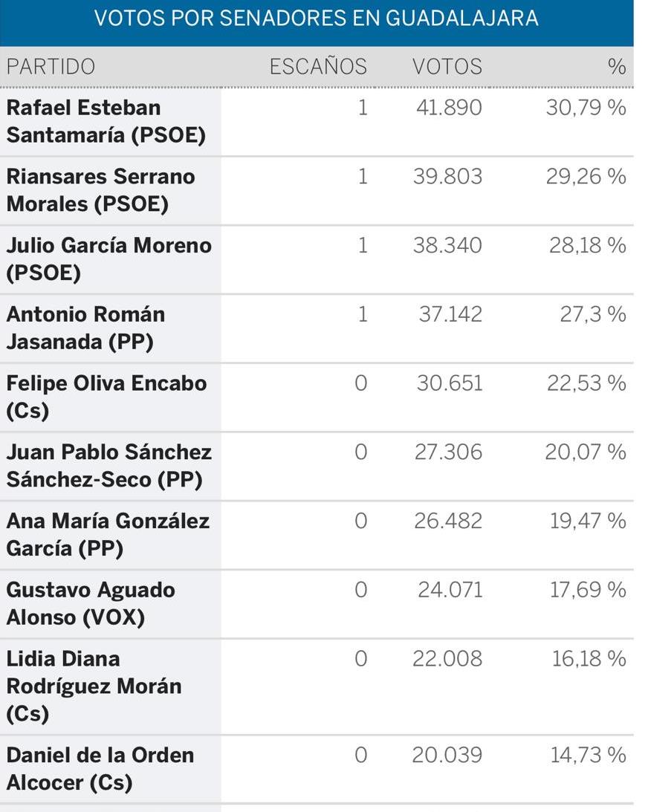Select the PARTIDO column header
The height and width of the screenshot is (812, 651).
pyautogui.click(x=51, y=67)
